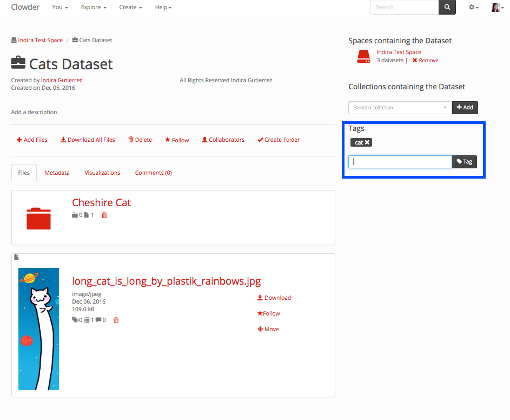Switch to the Metadata tab
This screenshot has width=510, height=420.
click(x=57, y=173)
